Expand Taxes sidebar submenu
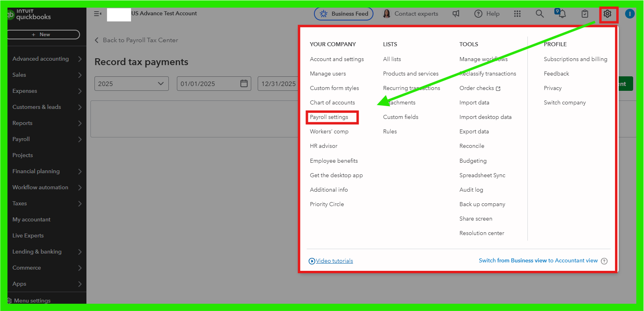644x311 pixels. [x=80, y=203]
